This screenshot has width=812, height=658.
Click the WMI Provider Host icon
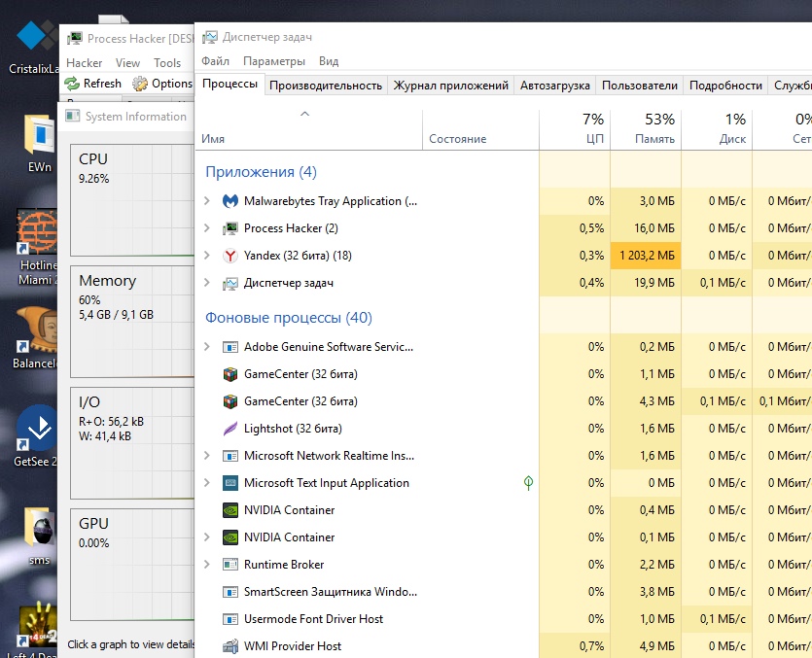[230, 646]
